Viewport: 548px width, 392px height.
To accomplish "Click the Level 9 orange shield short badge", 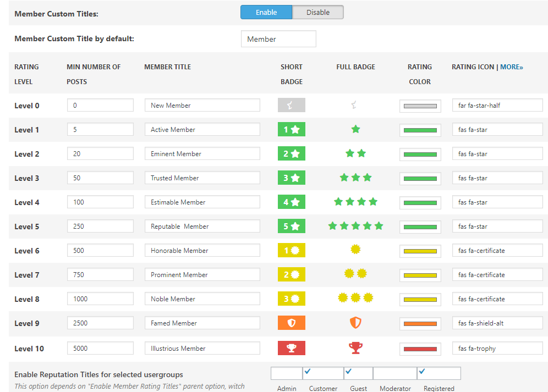I will point(291,323).
